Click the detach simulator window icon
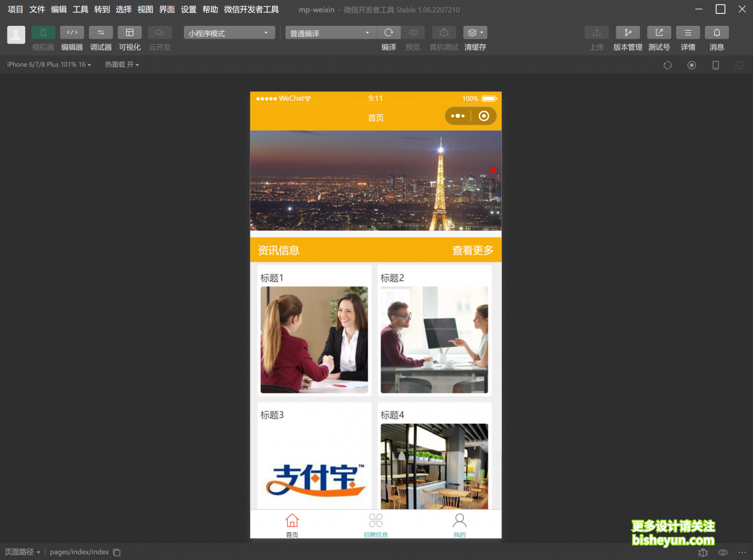The height and width of the screenshot is (560, 753). coord(740,65)
